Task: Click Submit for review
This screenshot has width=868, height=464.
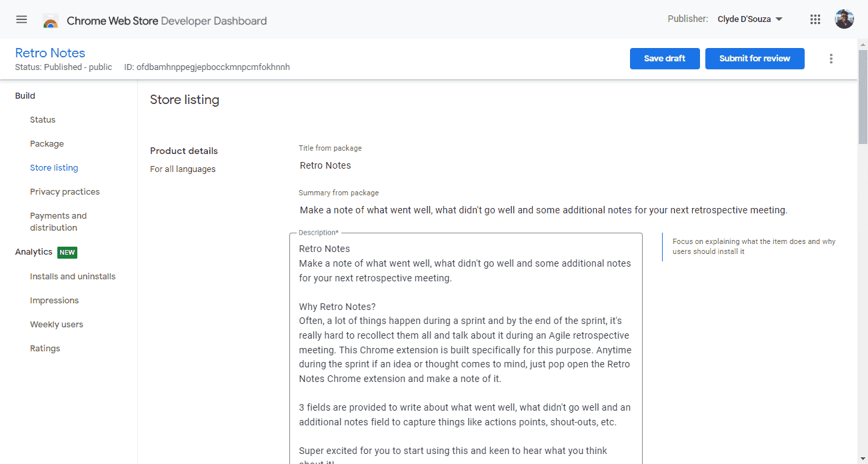Action: click(755, 59)
